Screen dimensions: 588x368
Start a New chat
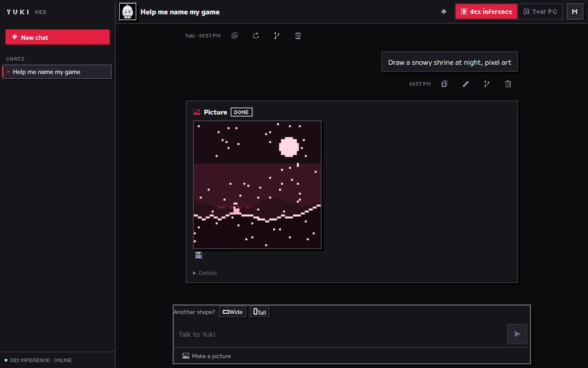(x=58, y=37)
